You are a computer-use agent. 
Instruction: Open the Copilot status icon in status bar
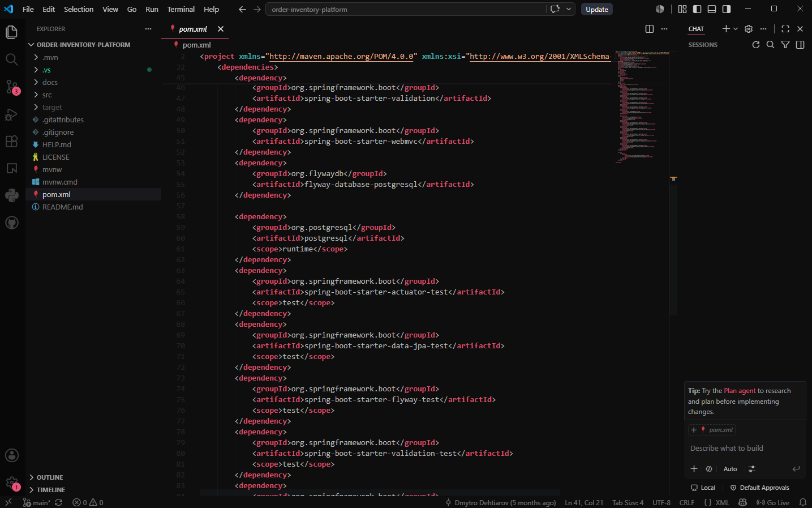click(x=743, y=502)
